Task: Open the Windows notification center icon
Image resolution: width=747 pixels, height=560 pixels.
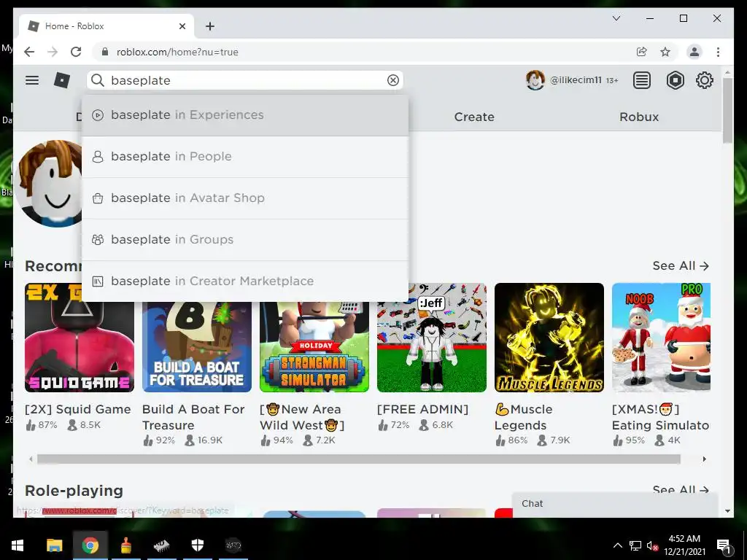Action: [724, 546]
